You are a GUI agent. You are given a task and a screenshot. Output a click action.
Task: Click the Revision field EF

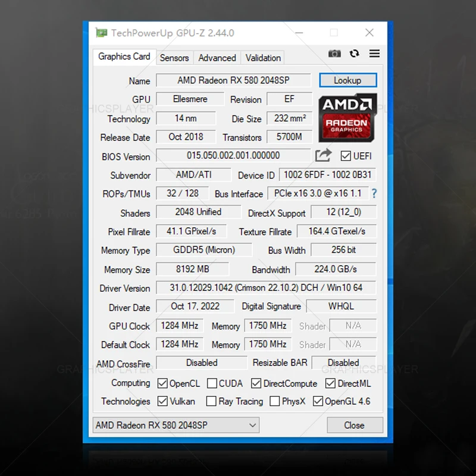289,99
